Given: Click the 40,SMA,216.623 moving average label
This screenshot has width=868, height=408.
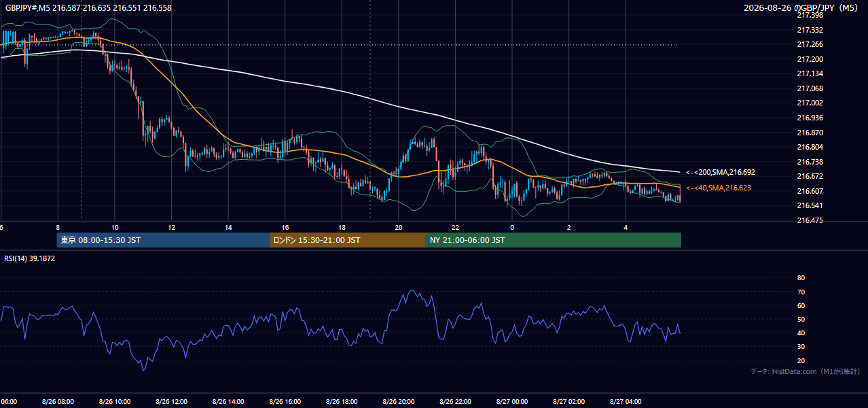Looking at the screenshot, I should coord(719,188).
